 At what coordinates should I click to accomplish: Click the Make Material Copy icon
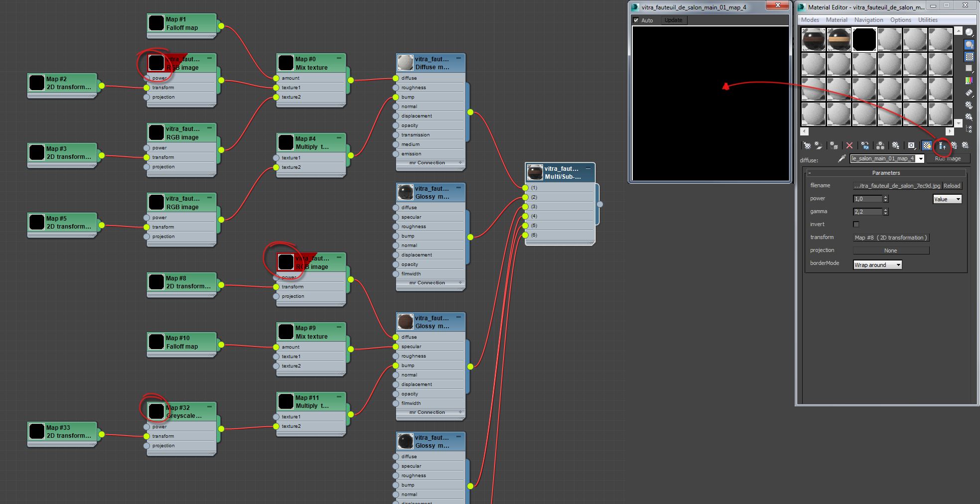865,145
